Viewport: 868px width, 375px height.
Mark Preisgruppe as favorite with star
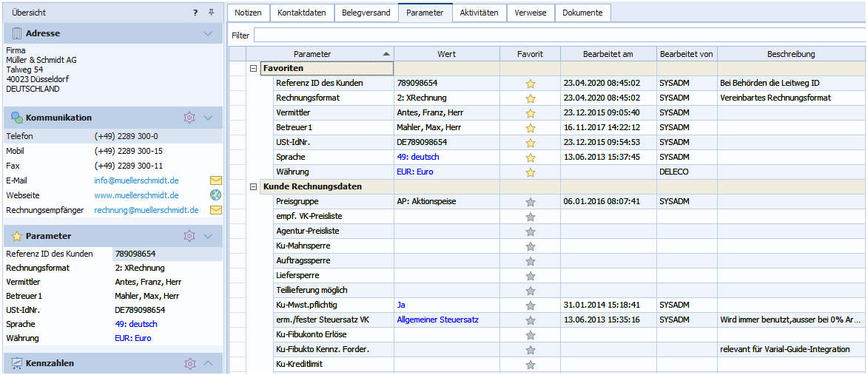[530, 202]
